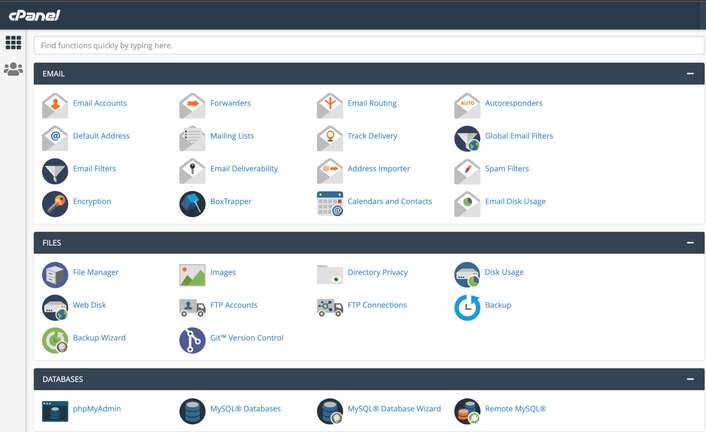Open the Forwarders link

tap(231, 103)
